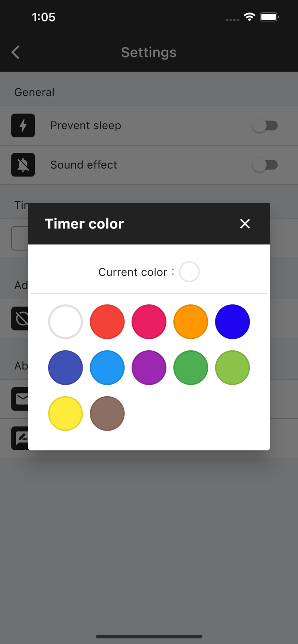Click the lightning bolt Prevent sleep icon
This screenshot has height=644, width=298.
point(23,125)
